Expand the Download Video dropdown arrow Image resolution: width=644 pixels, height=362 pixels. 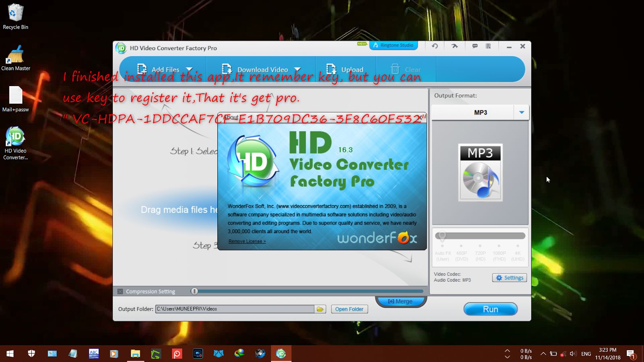[297, 69]
